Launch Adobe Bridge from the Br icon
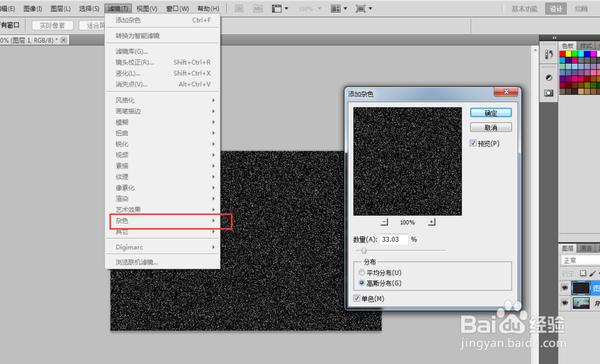This screenshot has height=364, width=600. tap(239, 8)
